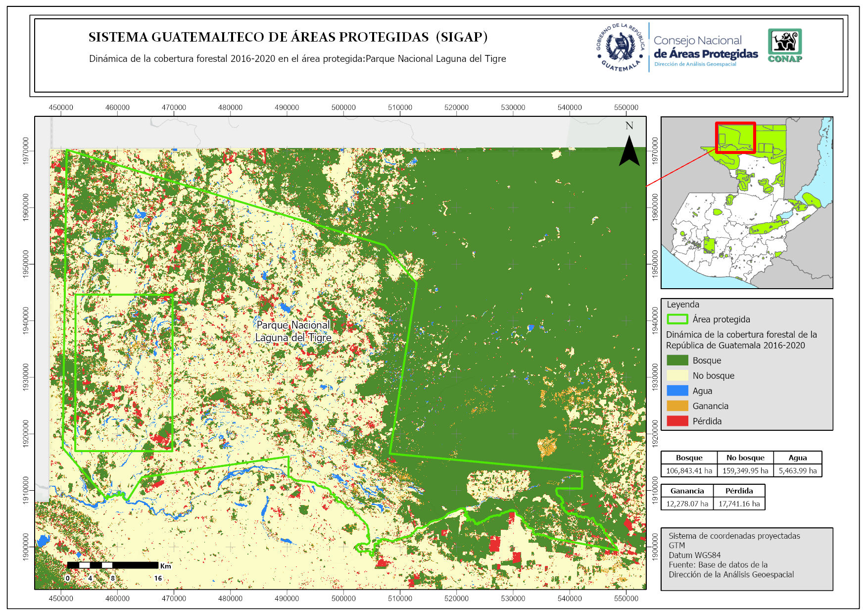Image resolution: width=868 pixels, height=614 pixels.
Task: Click the Leyenda heading in the legend
Action: coord(683,305)
